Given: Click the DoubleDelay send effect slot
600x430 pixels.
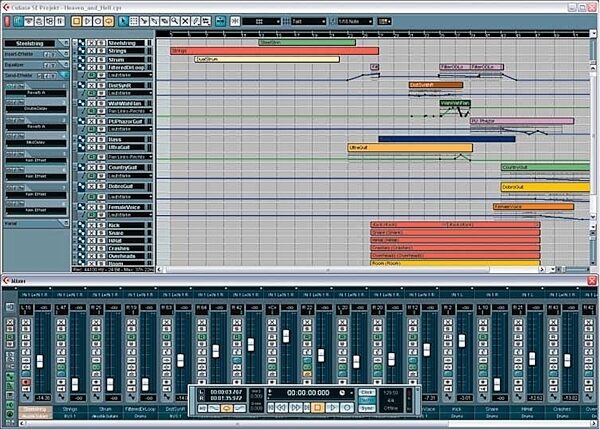Looking at the screenshot, I should 36,109.
